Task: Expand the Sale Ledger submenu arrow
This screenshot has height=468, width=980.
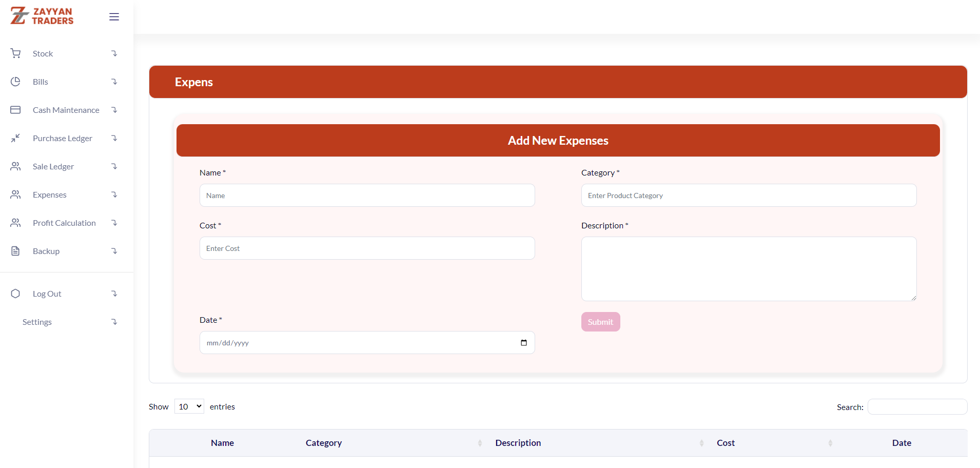Action: click(114, 166)
